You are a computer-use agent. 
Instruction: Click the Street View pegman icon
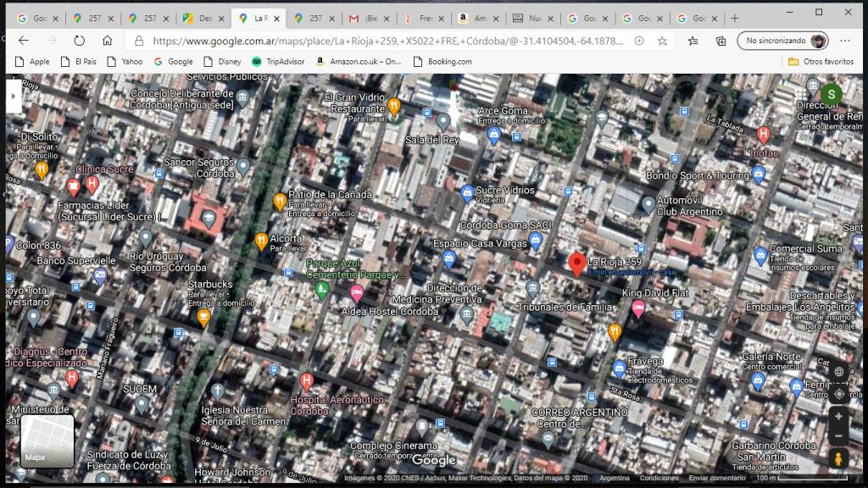839,459
